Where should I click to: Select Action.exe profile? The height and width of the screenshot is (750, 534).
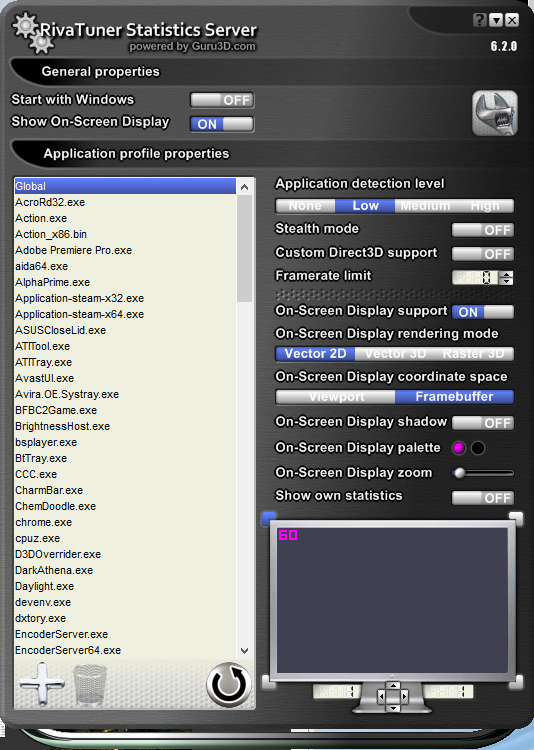pyautogui.click(x=125, y=218)
